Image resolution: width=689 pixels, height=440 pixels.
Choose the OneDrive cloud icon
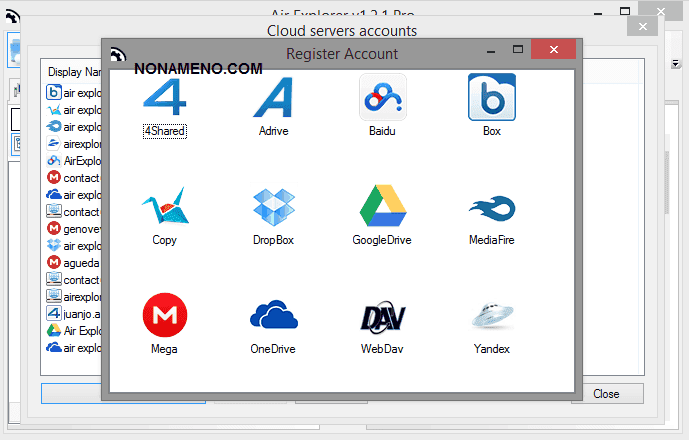(x=274, y=315)
